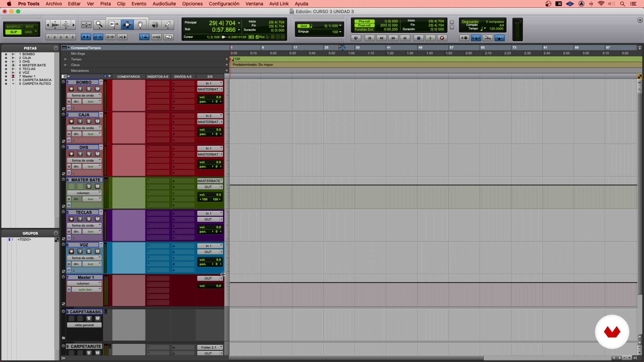Click the horizontal audio zoom waveform icon
644x362 pixels.
[56, 24]
